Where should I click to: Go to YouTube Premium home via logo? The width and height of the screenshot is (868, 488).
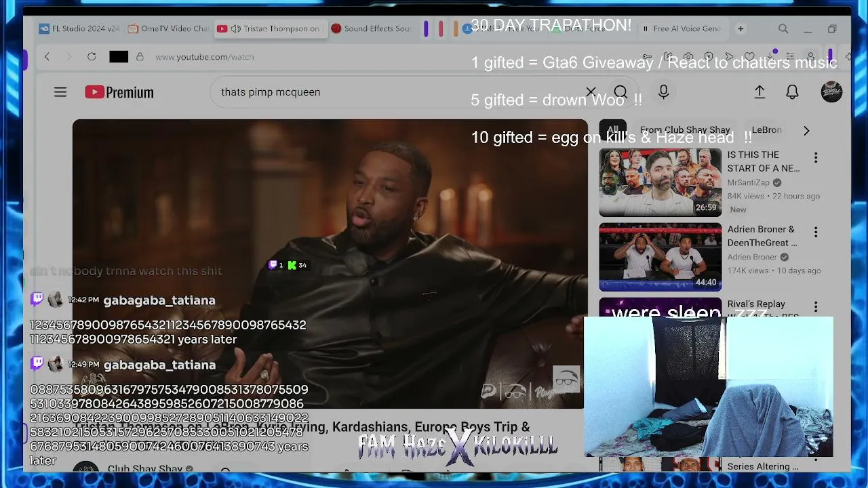119,92
